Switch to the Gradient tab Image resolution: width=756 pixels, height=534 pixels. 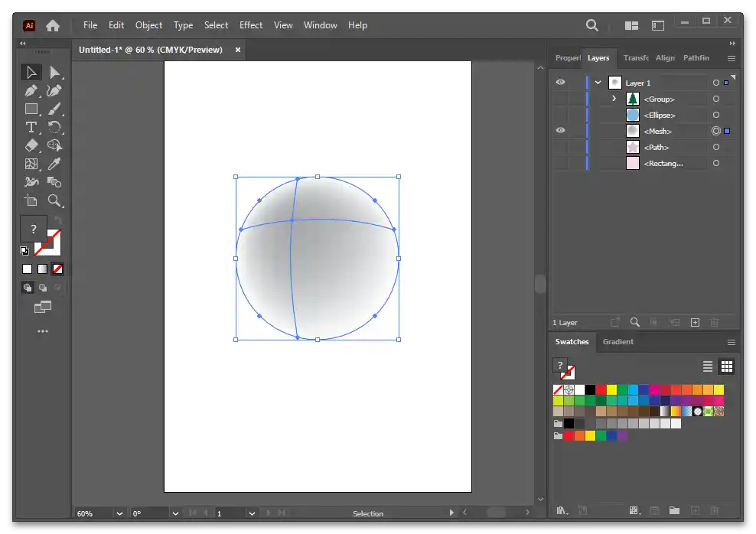618,342
